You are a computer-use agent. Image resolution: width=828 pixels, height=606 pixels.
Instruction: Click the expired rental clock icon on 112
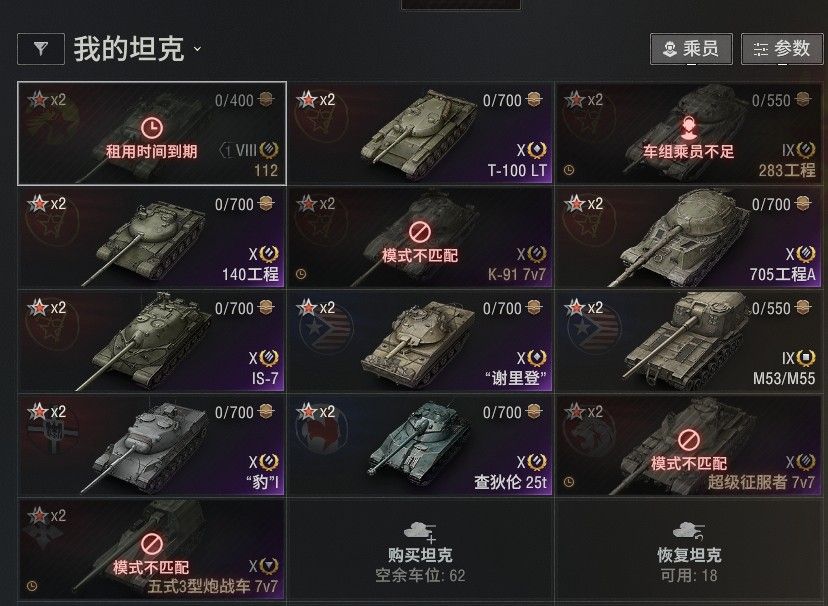(152, 128)
